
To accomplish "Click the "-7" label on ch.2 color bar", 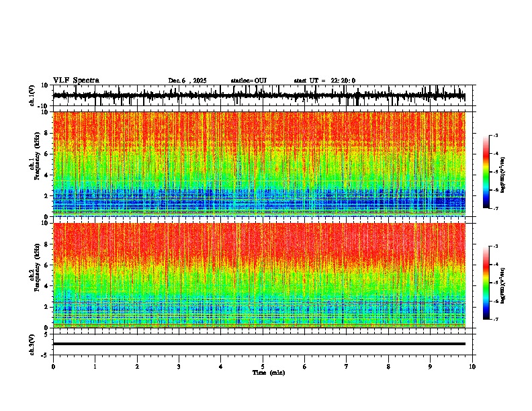I will pyautogui.click(x=495, y=319).
